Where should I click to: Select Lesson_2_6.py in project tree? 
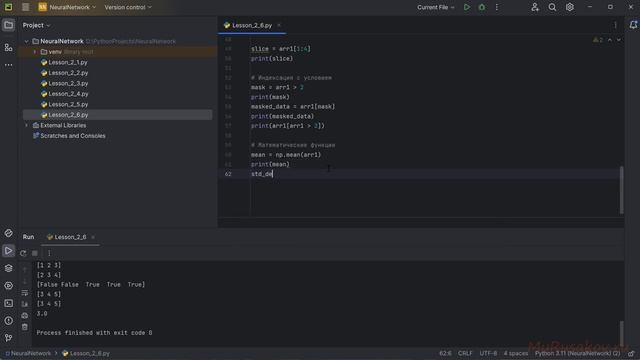point(118,115)
